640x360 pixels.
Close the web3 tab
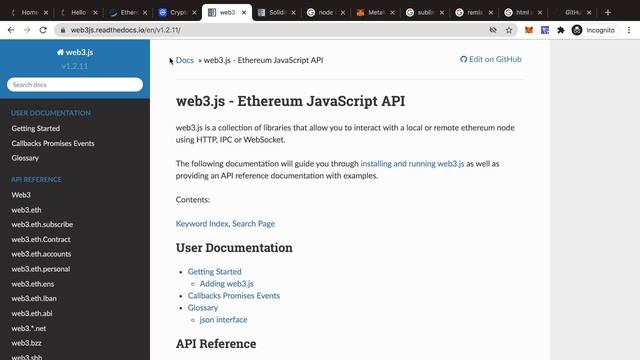[x=244, y=12]
